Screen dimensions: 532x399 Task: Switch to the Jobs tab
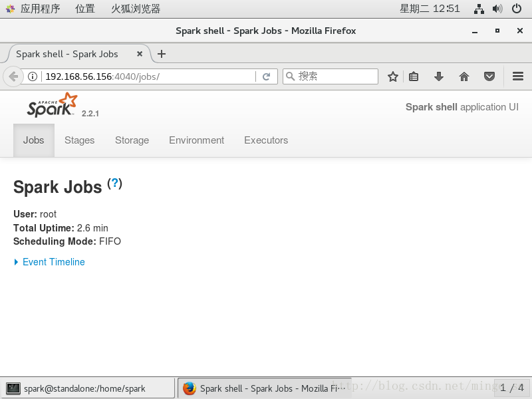pos(34,140)
